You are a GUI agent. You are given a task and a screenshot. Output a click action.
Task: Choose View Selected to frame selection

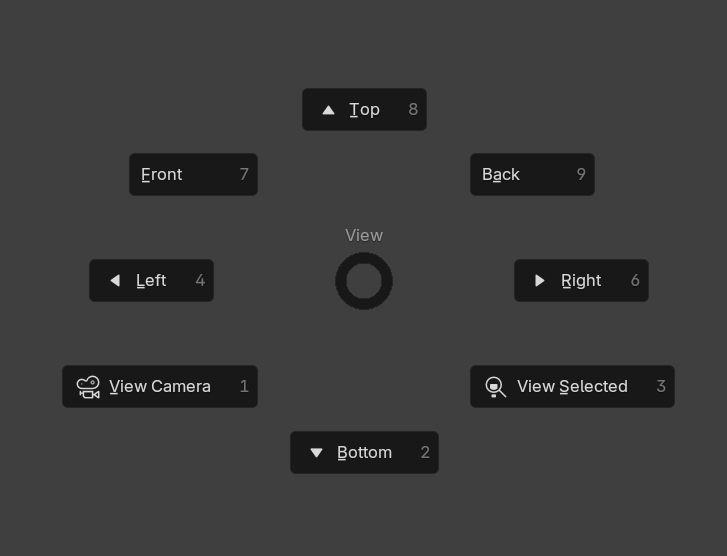(x=572, y=387)
